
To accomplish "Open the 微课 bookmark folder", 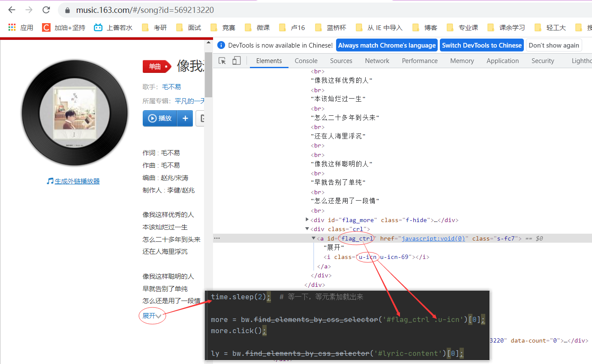I will coord(257,27).
